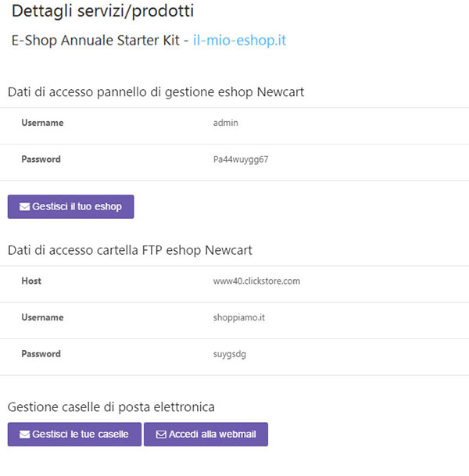
Task: Select the FTP host www40.clickstore.com
Action: click(x=256, y=281)
